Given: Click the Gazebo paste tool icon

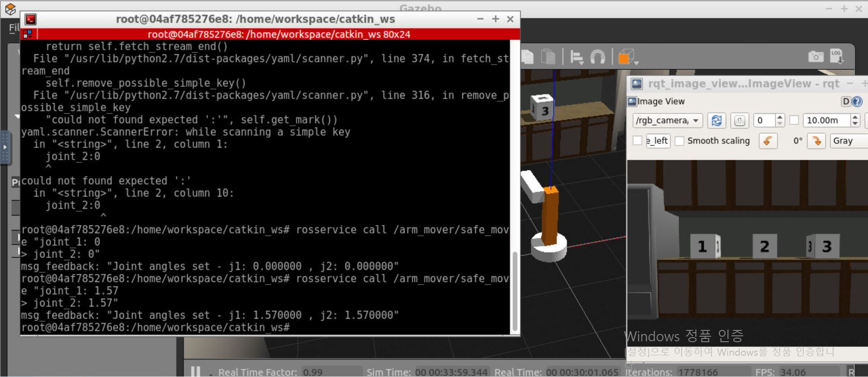Looking at the screenshot, I should (548, 57).
